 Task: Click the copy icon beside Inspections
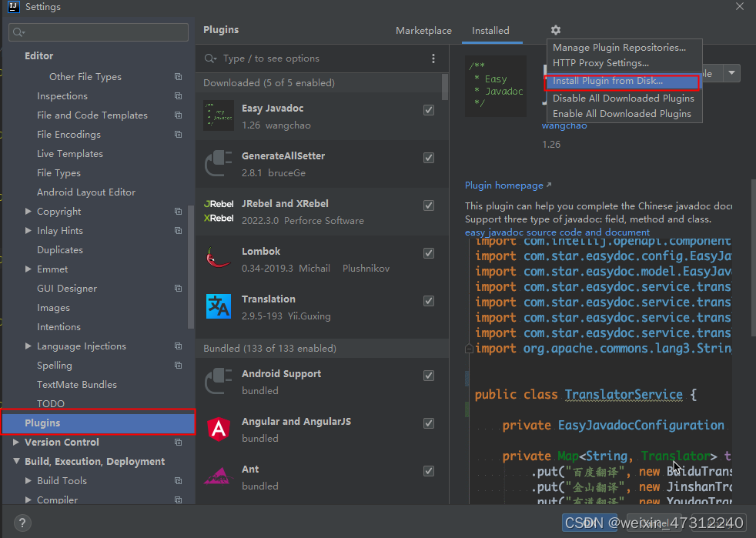point(179,96)
